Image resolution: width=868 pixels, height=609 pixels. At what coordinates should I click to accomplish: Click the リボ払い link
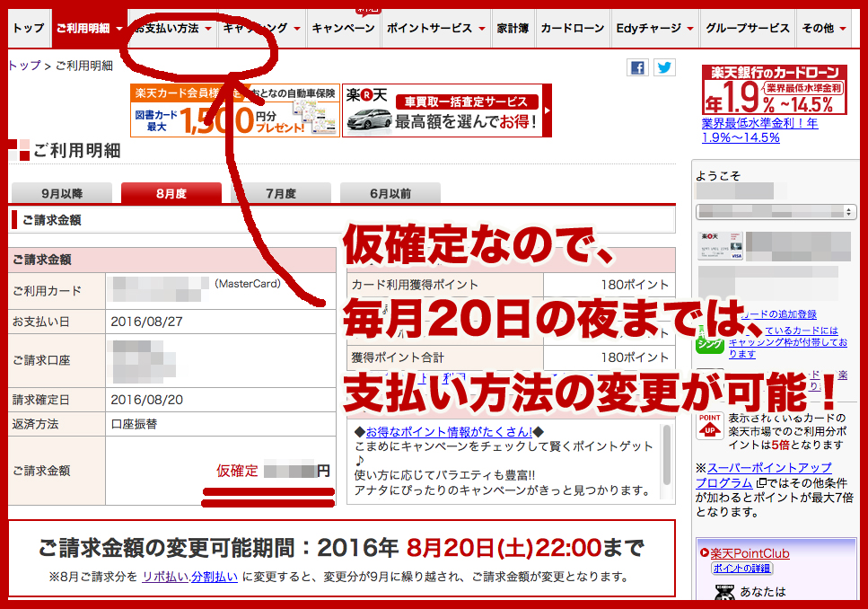pyautogui.click(x=165, y=577)
